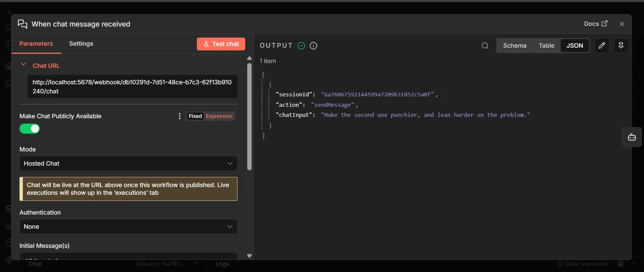
Task: Click the chatInput message text
Action: (x=426, y=115)
